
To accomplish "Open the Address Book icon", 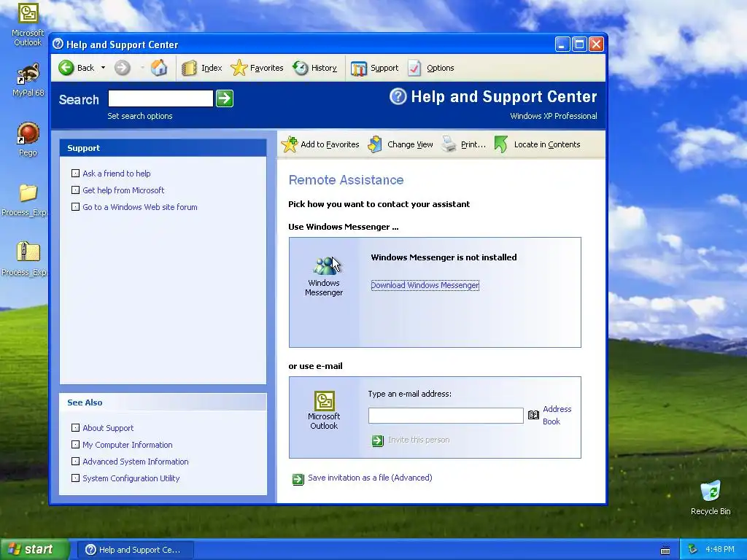I will pos(533,415).
